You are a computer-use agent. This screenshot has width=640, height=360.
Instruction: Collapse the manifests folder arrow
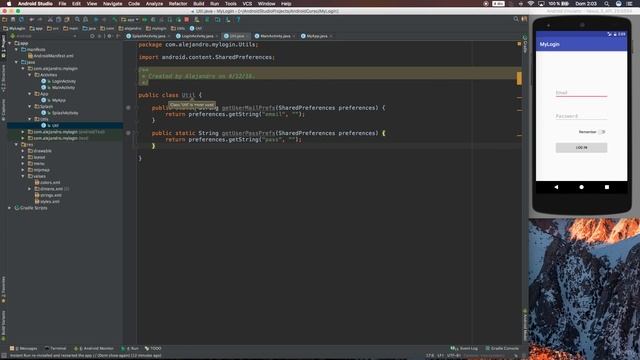click(16, 49)
